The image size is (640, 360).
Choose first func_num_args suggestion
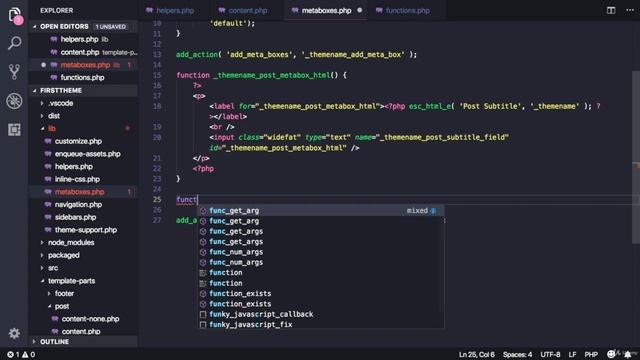click(x=321, y=252)
